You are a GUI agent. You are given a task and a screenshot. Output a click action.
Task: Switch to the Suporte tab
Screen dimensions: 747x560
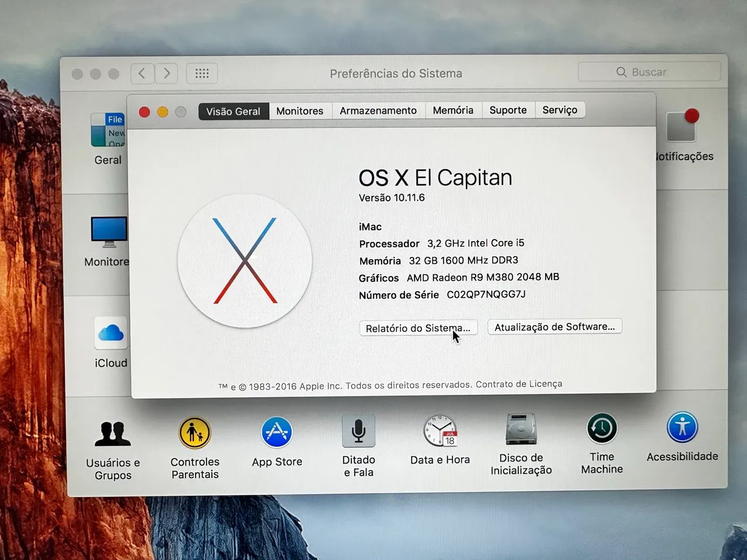tap(508, 110)
